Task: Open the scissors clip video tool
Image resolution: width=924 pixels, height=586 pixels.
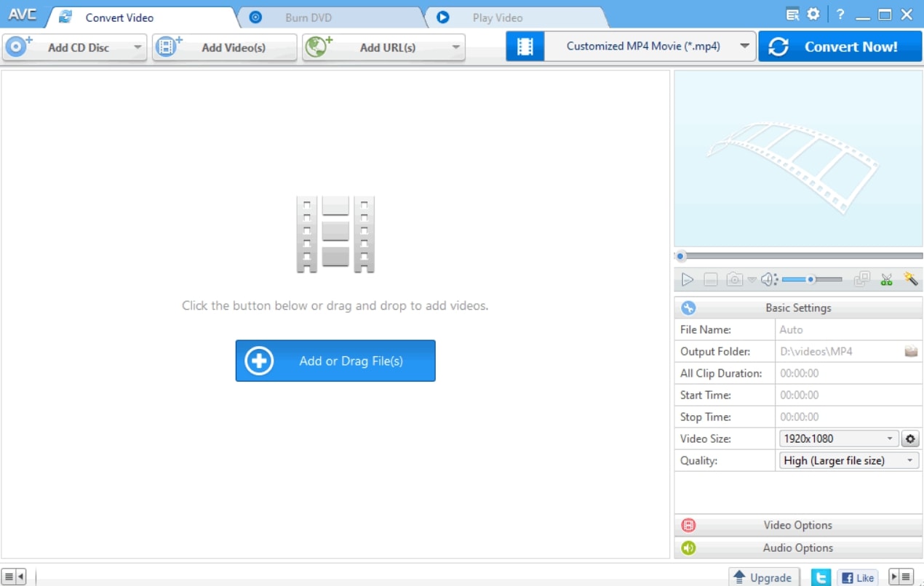Action: click(886, 279)
